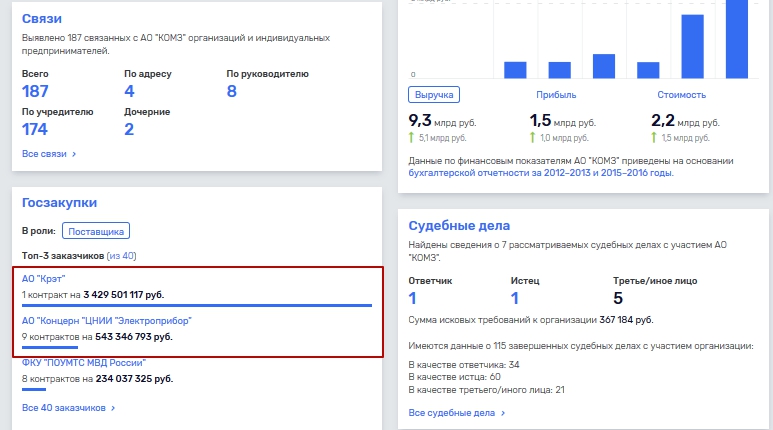Click the revenue value '9,3 млрд руб.'

442,121
